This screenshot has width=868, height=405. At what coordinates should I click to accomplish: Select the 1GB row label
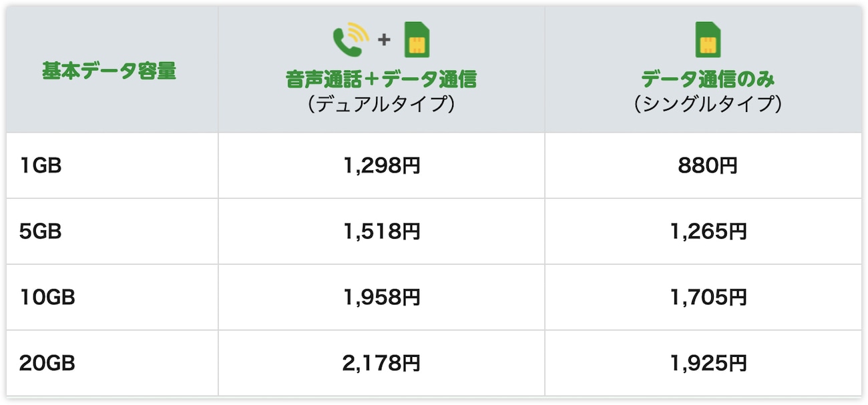[x=40, y=165]
